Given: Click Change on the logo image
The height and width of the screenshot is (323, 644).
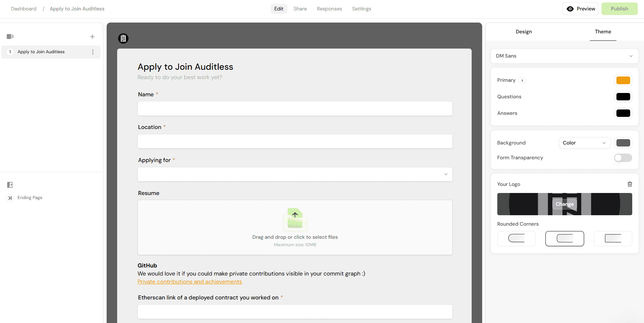Looking at the screenshot, I should 565,204.
